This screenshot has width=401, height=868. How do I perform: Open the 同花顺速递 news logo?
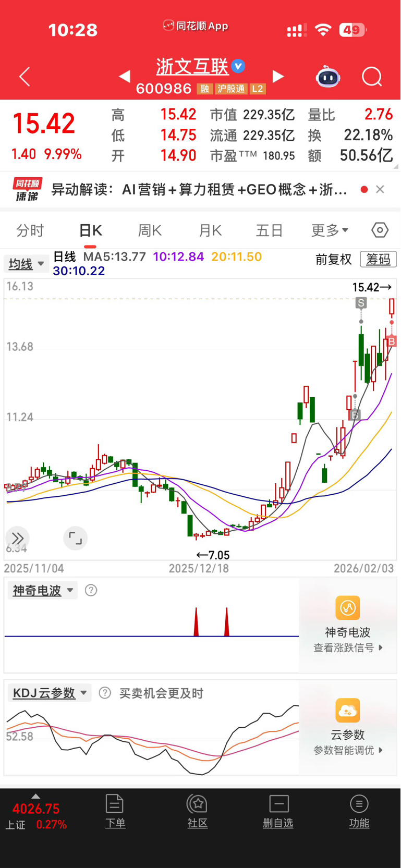point(27,189)
